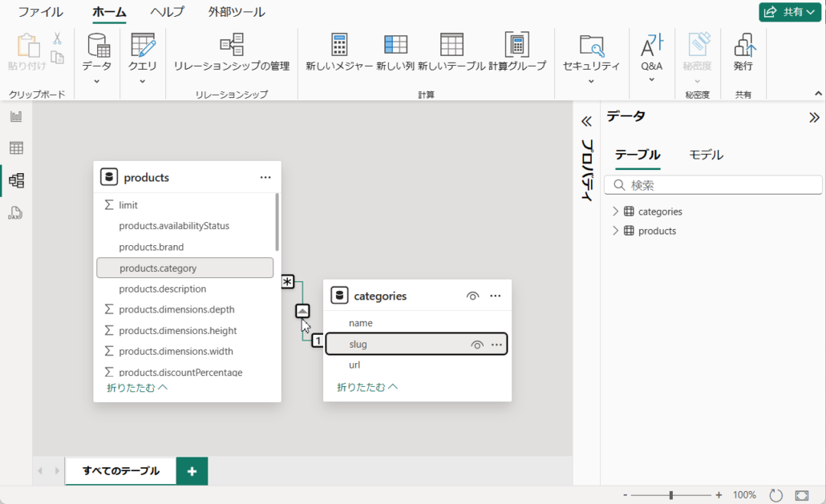826x504 pixels.
Task: Click the Share button
Action: click(790, 12)
